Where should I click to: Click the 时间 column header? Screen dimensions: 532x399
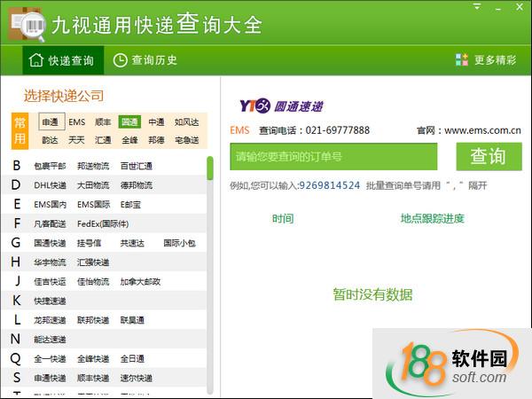[283, 218]
